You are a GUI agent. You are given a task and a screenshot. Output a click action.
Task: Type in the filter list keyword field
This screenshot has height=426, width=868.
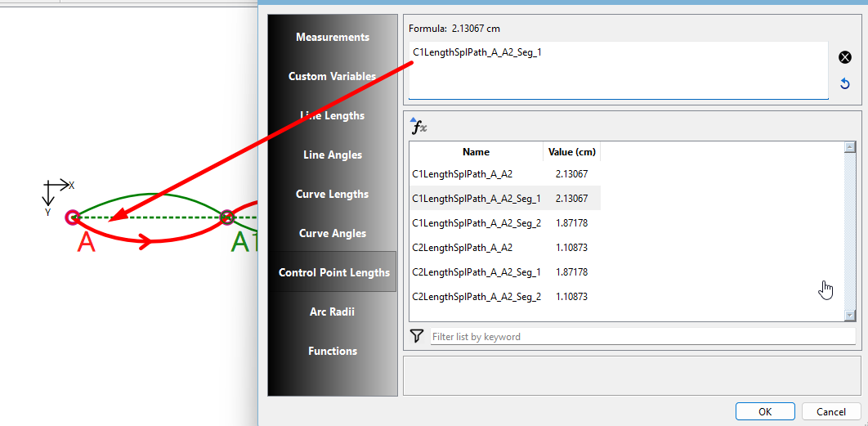[642, 336]
